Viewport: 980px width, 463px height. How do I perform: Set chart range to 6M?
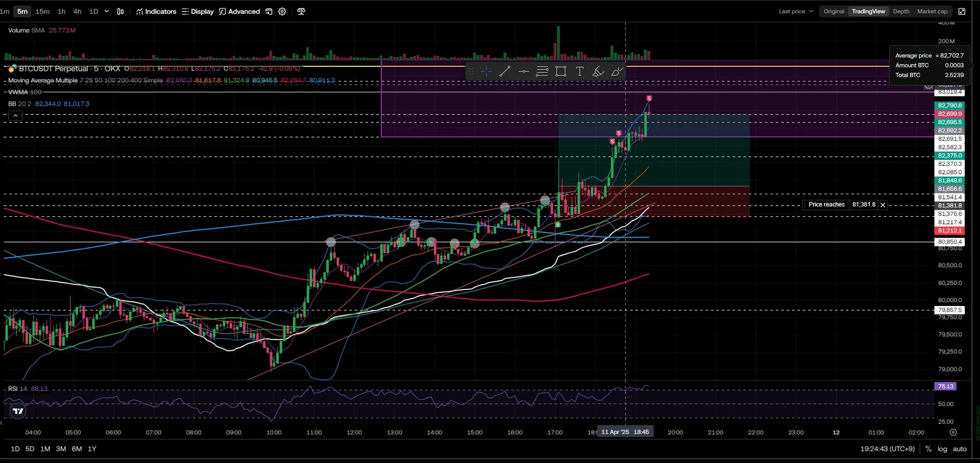point(77,449)
